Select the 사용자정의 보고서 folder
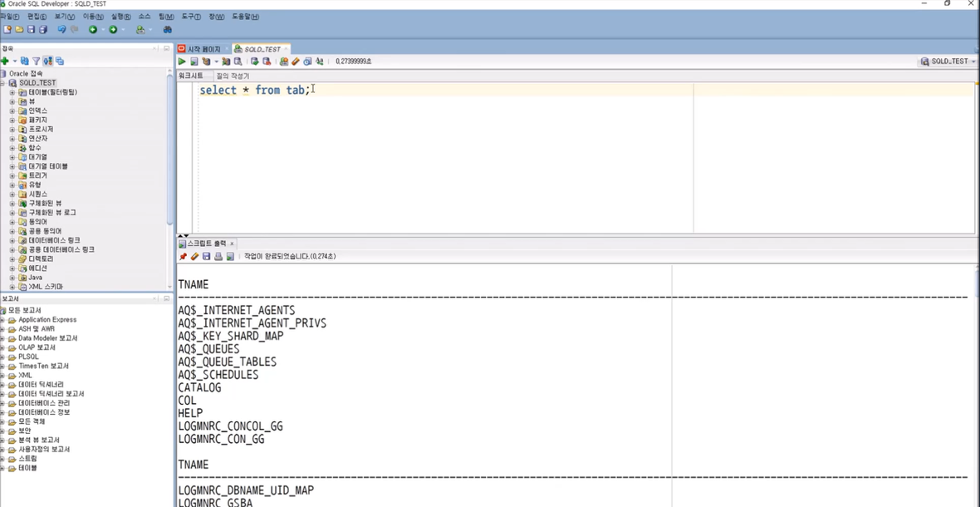This screenshot has height=507, width=980. click(x=44, y=450)
